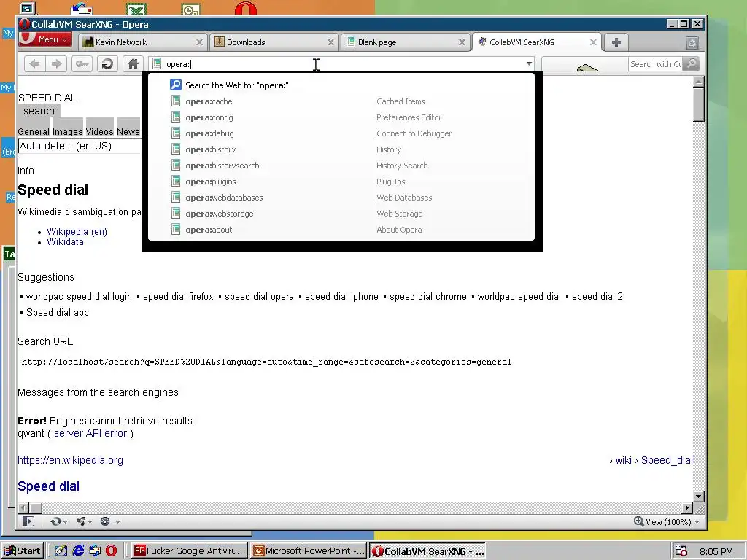Close the Downloads tab
This screenshot has width=747, height=560.
(x=330, y=42)
